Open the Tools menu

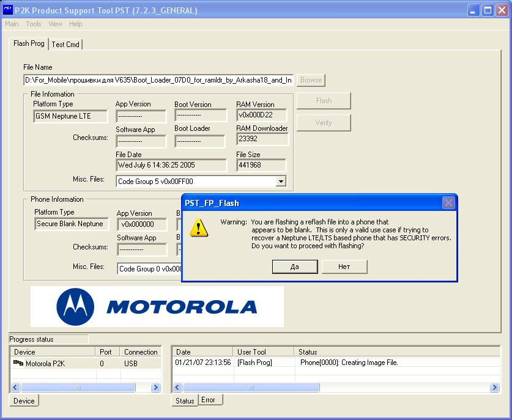coord(34,24)
